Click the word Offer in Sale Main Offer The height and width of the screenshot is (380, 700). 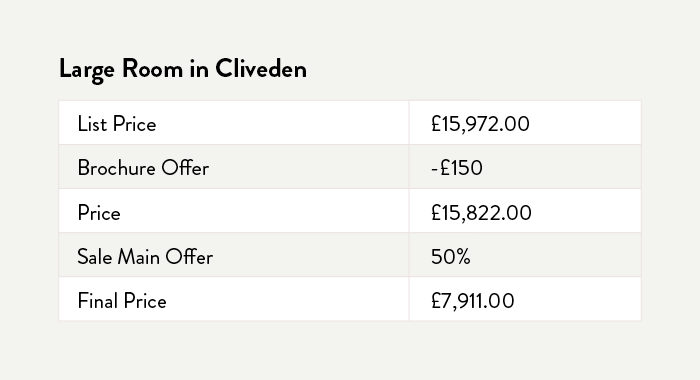tap(189, 257)
